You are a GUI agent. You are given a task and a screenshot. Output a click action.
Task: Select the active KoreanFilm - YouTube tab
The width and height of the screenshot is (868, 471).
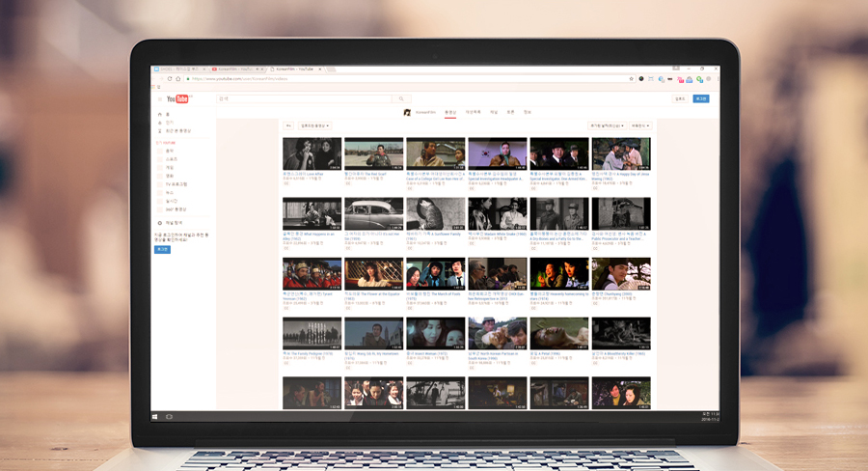point(297,69)
